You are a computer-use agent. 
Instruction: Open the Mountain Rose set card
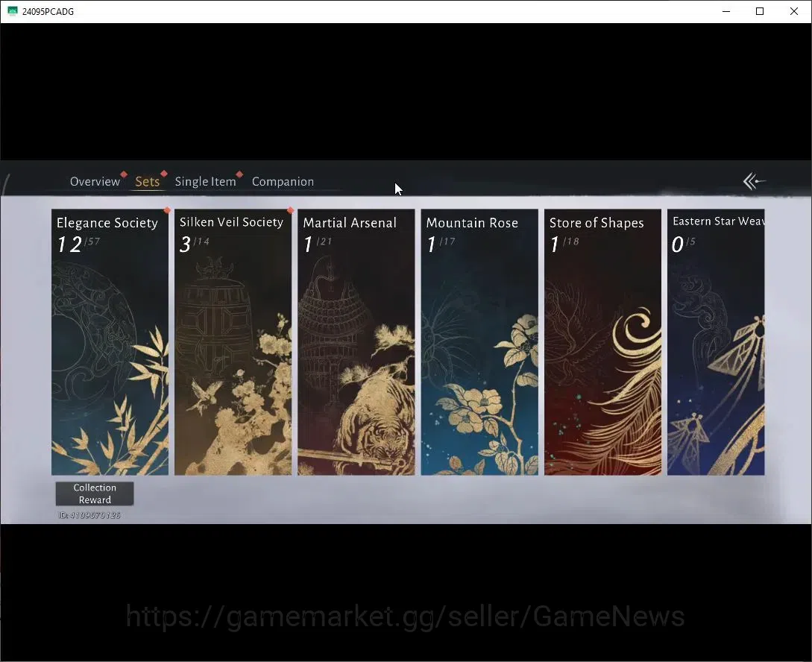tap(479, 342)
